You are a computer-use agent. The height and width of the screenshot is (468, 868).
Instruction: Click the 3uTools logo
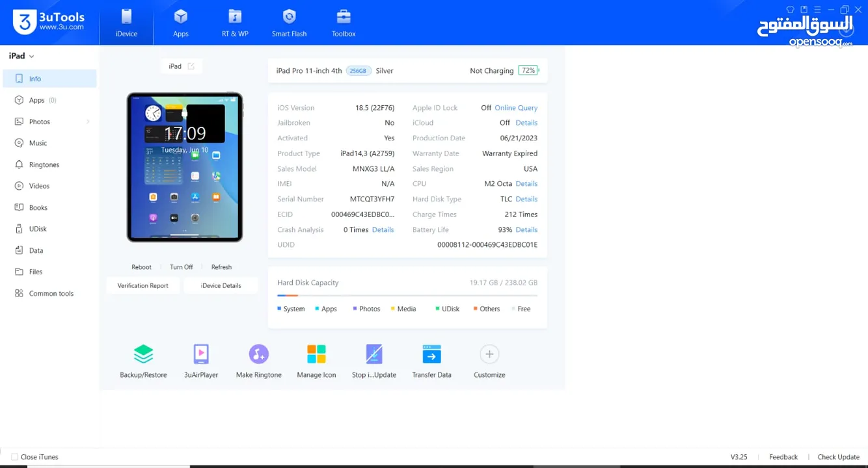[x=49, y=21]
